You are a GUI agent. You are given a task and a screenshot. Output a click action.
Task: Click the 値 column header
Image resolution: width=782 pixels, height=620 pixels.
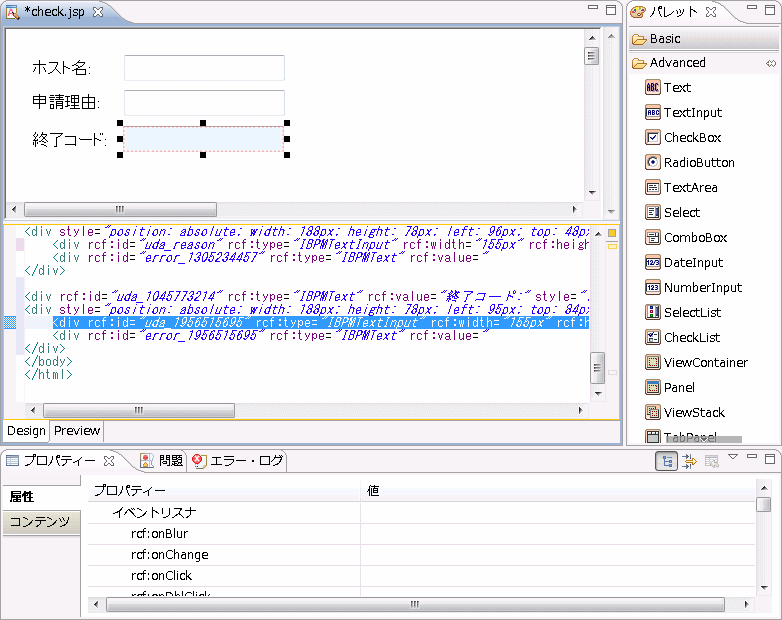pos(558,491)
